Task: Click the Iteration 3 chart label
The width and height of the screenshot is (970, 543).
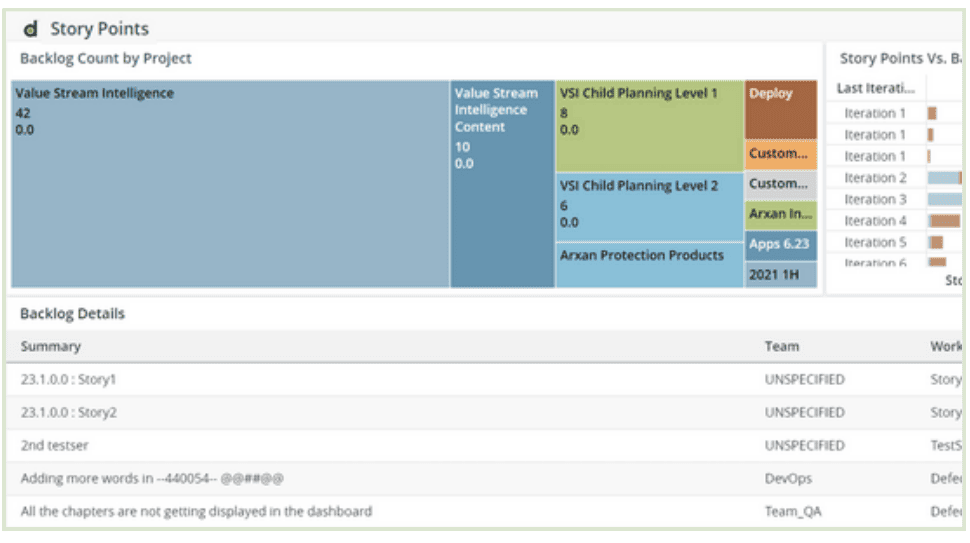Action: (x=875, y=200)
